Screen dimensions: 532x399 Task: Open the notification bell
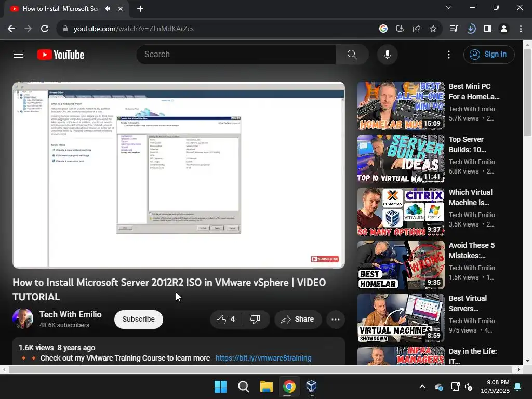click(518, 387)
